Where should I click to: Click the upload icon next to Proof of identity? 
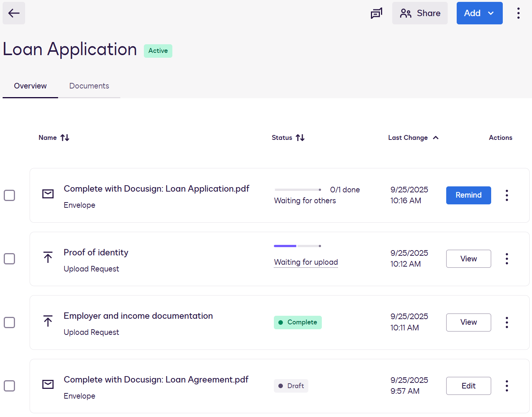(48, 258)
